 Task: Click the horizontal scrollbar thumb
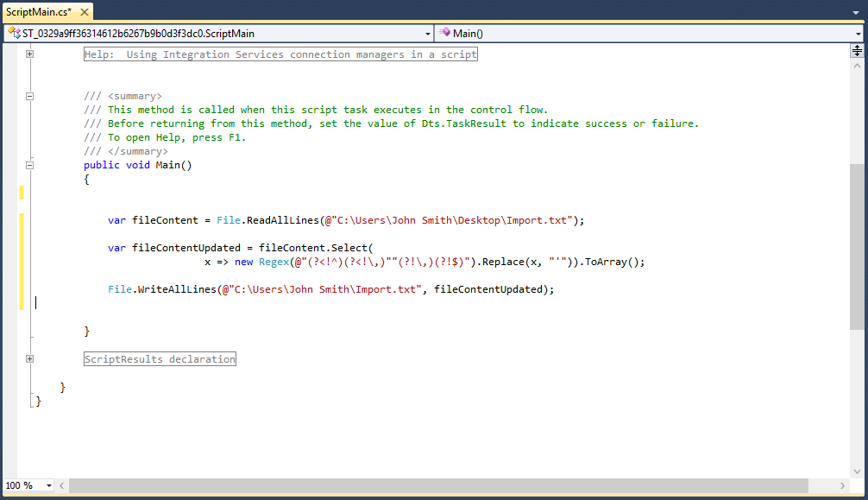[x=438, y=485]
